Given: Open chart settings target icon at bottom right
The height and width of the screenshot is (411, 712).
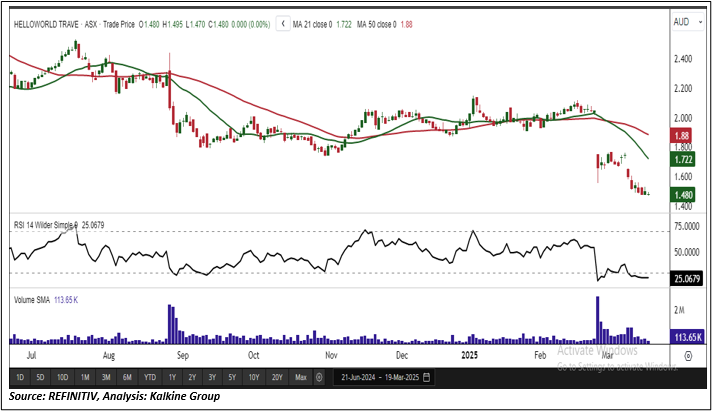Looking at the screenshot, I should [x=688, y=356].
